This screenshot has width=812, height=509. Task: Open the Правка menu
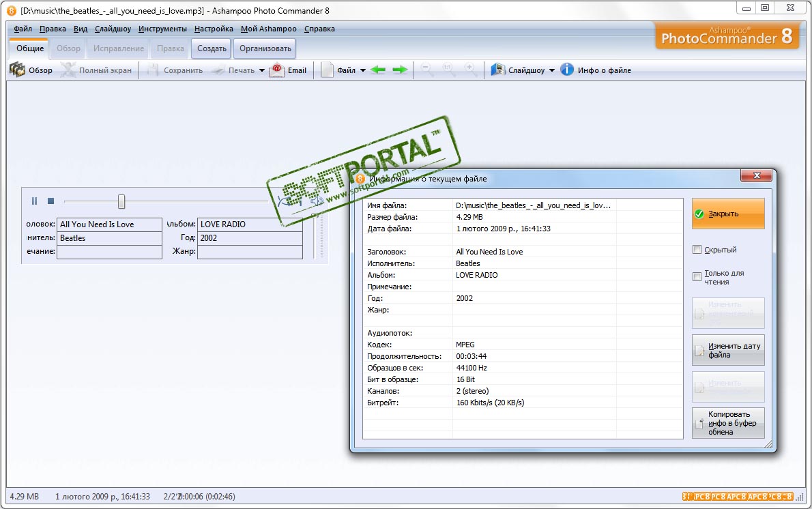coord(53,29)
